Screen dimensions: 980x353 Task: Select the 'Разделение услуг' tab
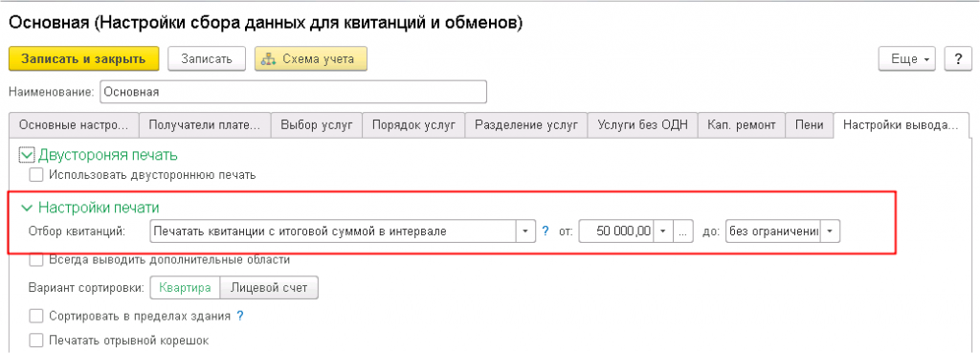(x=525, y=125)
